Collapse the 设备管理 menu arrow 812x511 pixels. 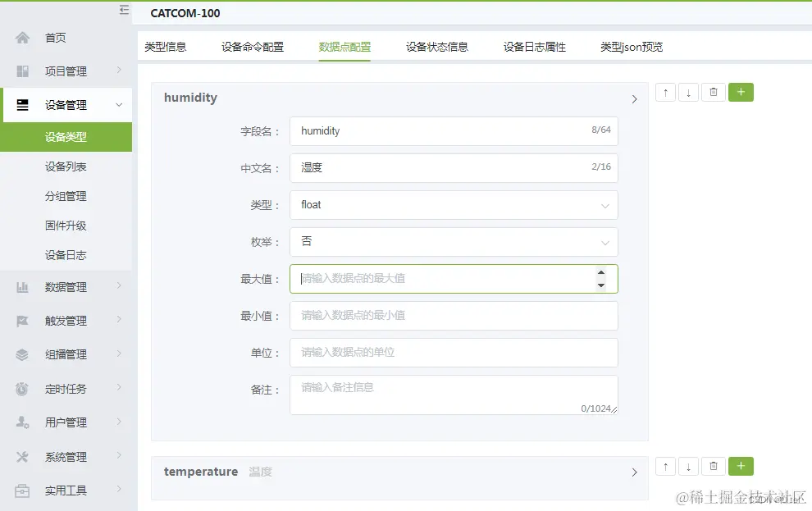coord(119,105)
